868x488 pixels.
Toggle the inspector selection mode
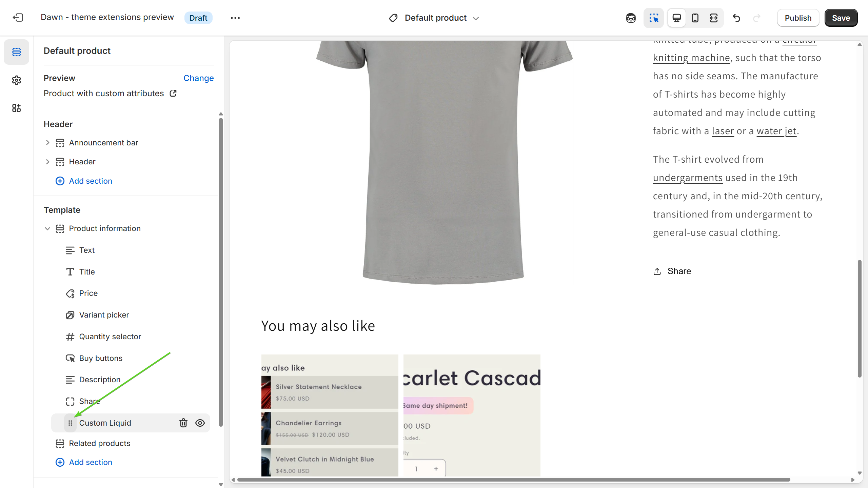coord(654,18)
